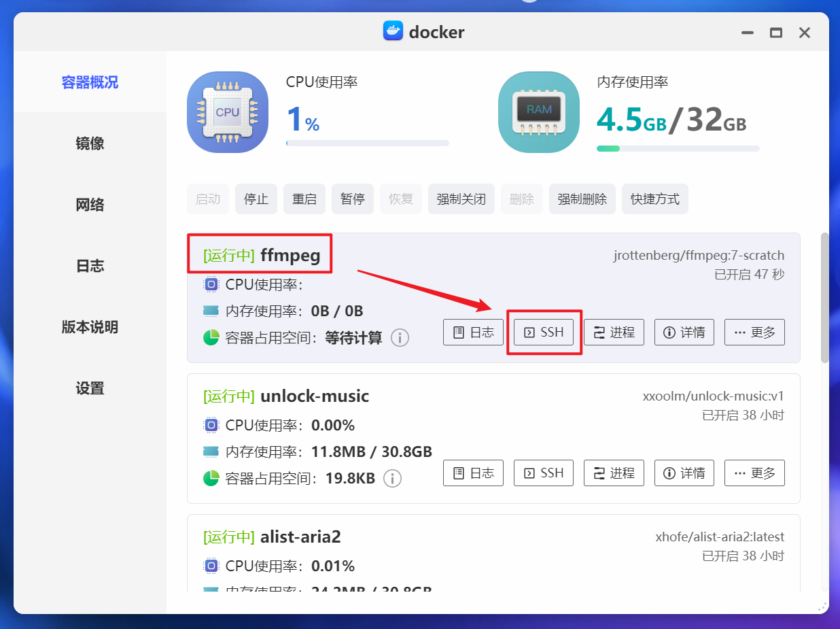This screenshot has height=629, width=840.
Task: Click the container list vertical scrollbar
Action: [x=824, y=298]
